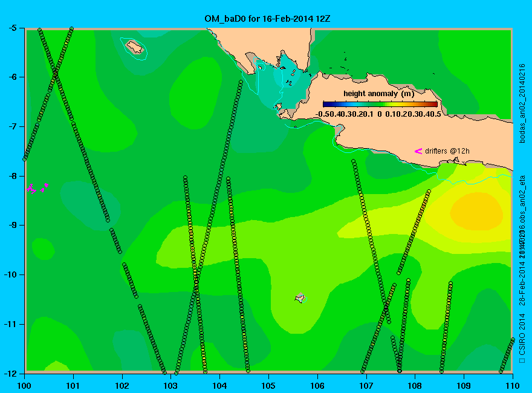Click the x-axis tick label 102
Viewport: 532px width, 393px height.
click(122, 386)
